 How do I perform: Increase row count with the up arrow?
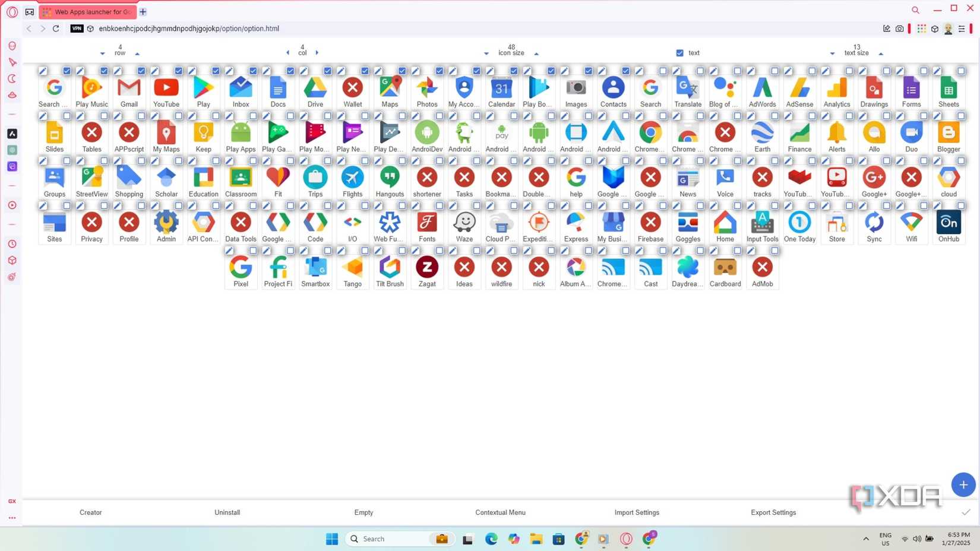137,53
